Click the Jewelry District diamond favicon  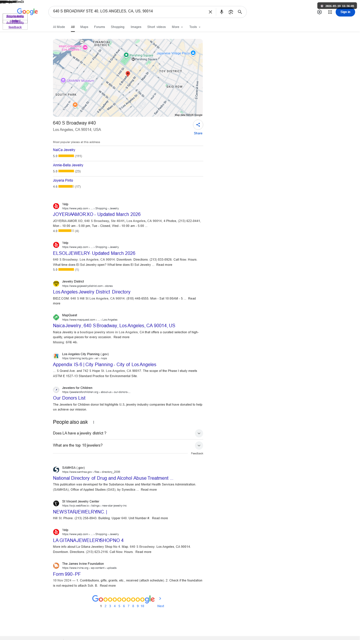click(x=56, y=284)
